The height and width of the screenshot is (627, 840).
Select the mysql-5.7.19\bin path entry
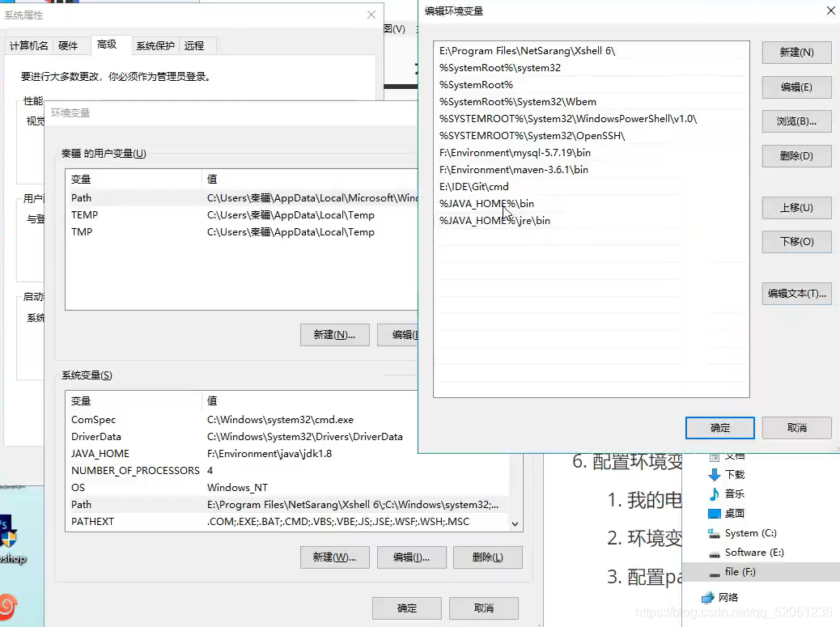(x=591, y=153)
